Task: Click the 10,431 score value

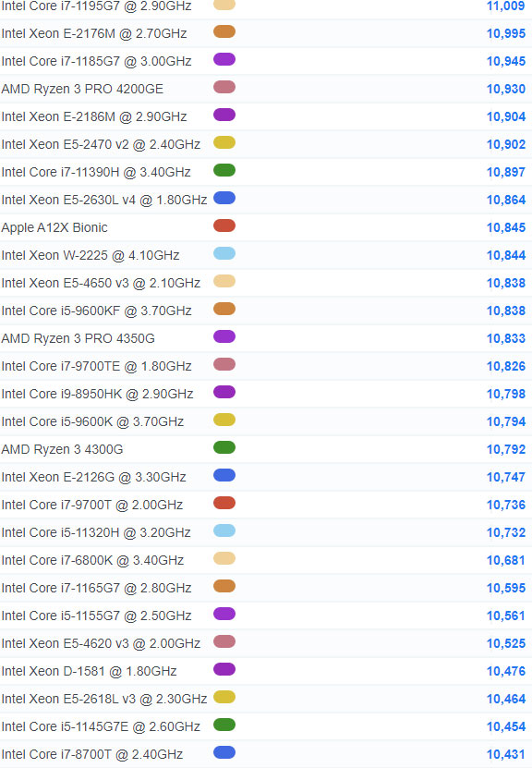Action: click(506, 754)
